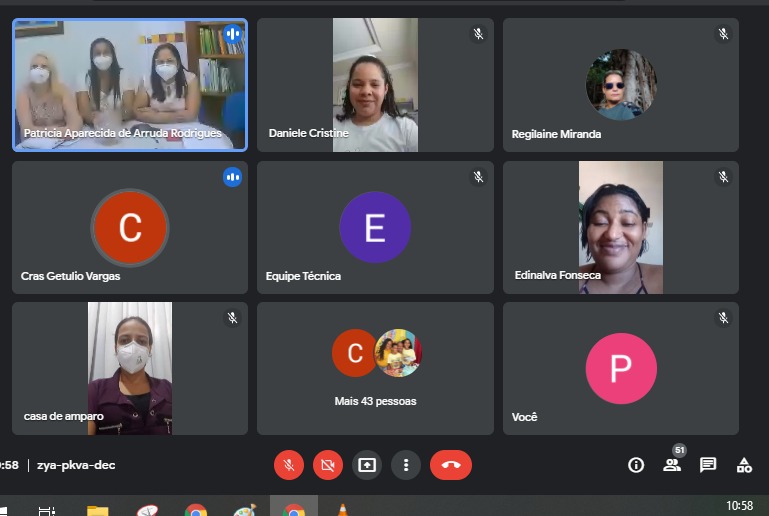Image resolution: width=769 pixels, height=516 pixels.
Task: Open VLC media player from the taskbar
Action: pos(343,511)
